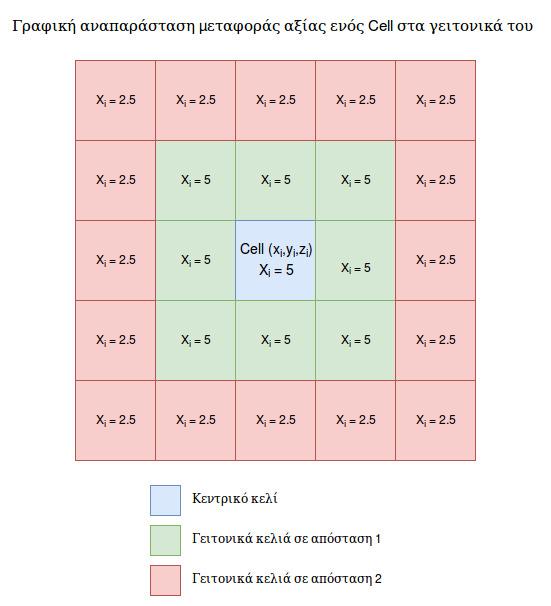Image resolution: width=551 pixels, height=606 pixels.
Task: Select the green legend swatch for distance 1
Action: (165, 540)
